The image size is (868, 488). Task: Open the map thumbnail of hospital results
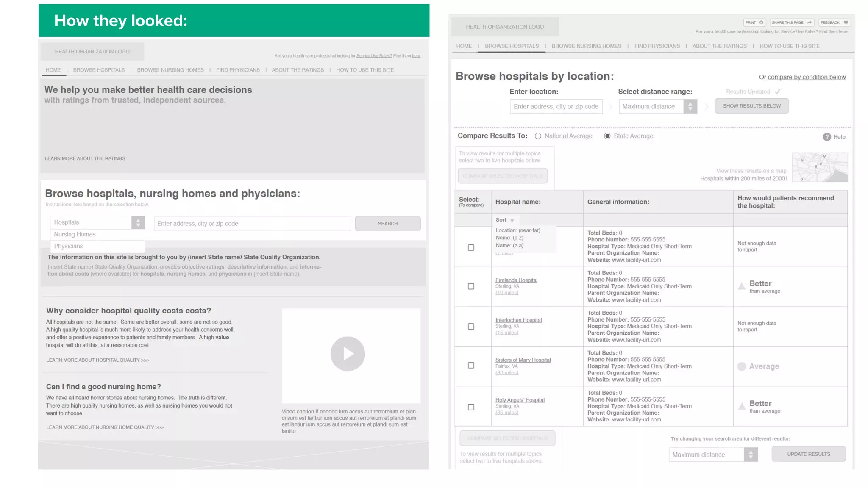(820, 167)
